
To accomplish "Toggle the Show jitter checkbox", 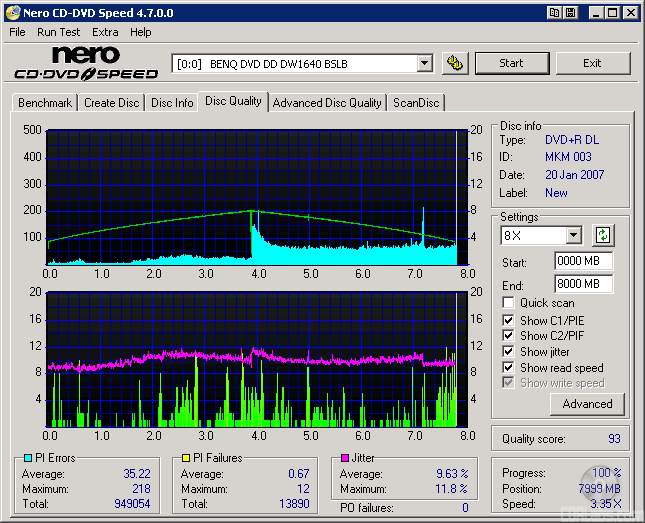I will 509,352.
